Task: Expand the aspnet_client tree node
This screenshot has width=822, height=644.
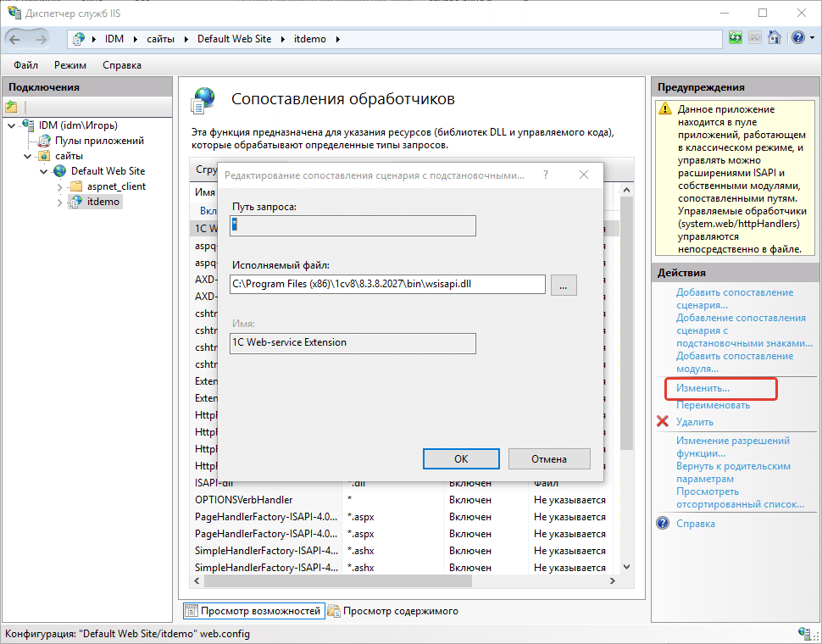Action: click(x=59, y=186)
